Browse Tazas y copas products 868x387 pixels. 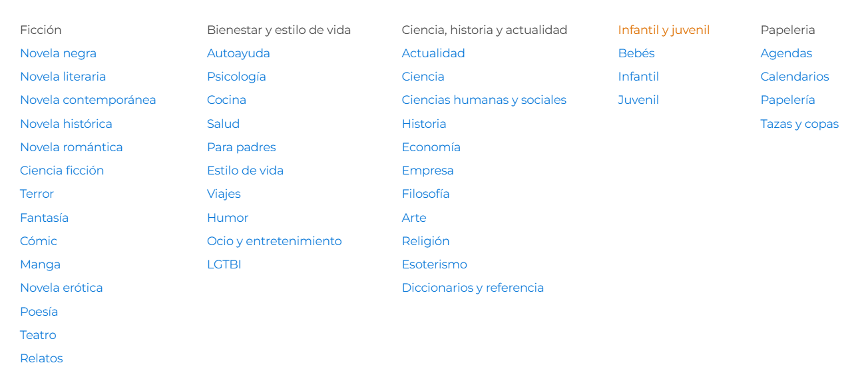click(x=799, y=124)
